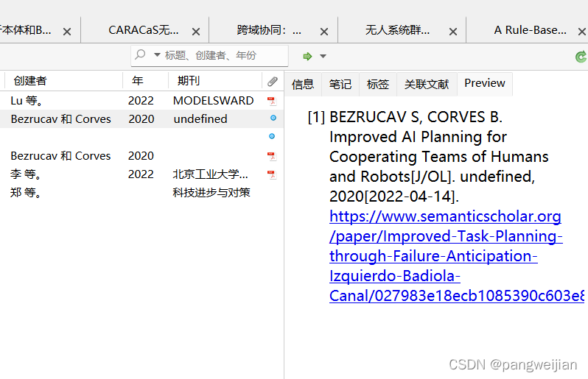The width and height of the screenshot is (588, 379).
Task: Click PDF icon on second Bezrucav row
Action: click(271, 156)
